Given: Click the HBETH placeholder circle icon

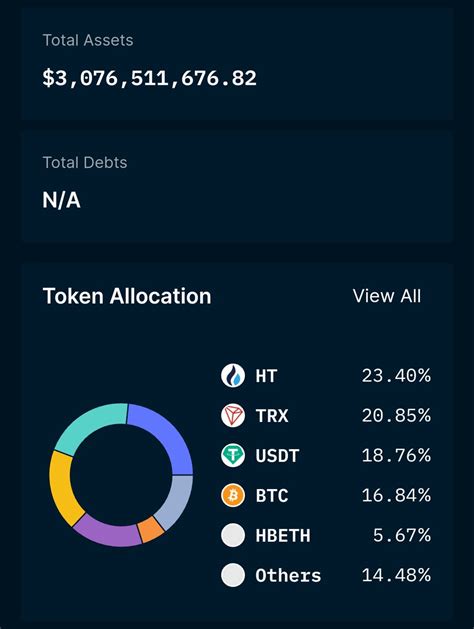Looking at the screenshot, I should 233,535.
